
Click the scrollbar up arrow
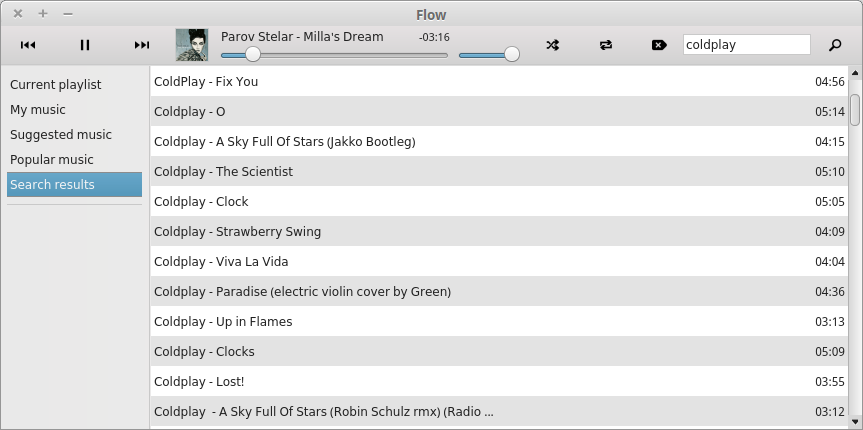855,72
